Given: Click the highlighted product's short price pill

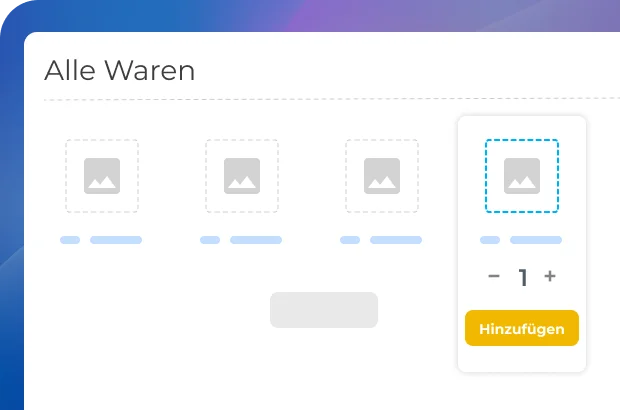Looking at the screenshot, I should point(490,240).
